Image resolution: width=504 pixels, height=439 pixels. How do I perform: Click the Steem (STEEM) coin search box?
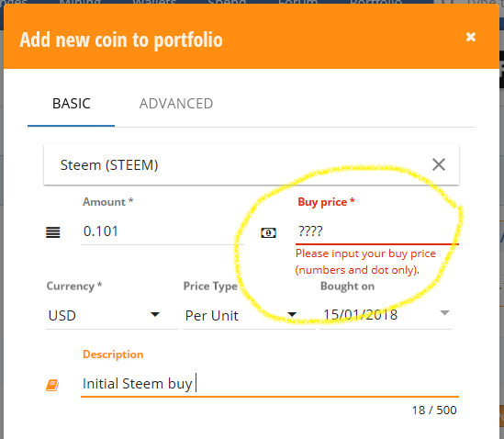pos(252,164)
